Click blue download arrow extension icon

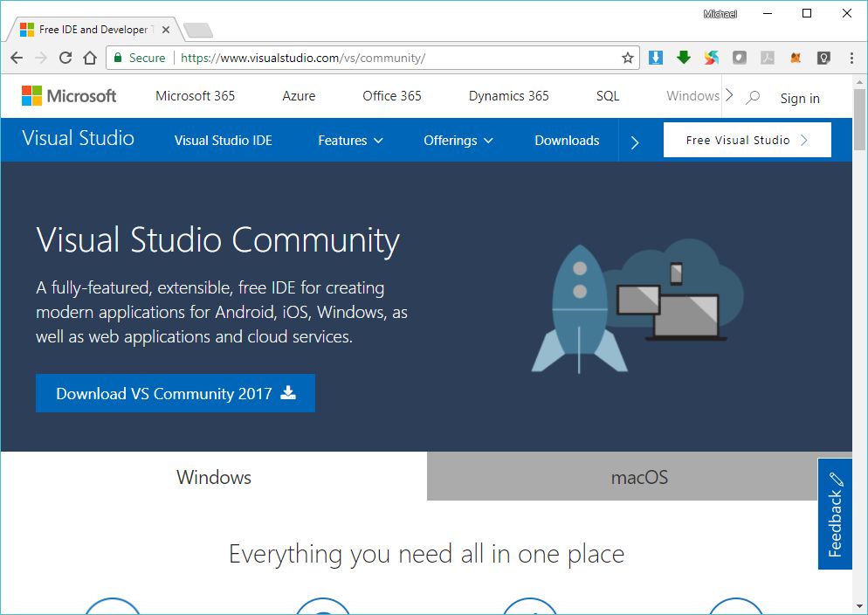(x=656, y=58)
